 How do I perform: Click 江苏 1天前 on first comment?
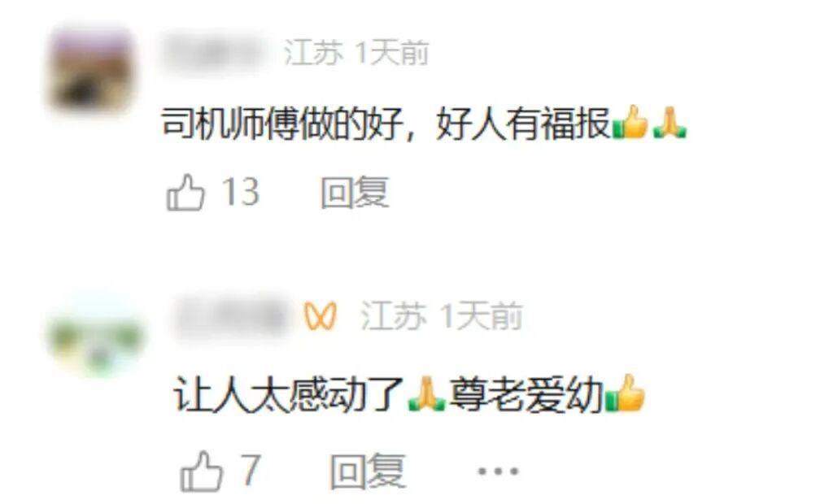tap(356, 53)
